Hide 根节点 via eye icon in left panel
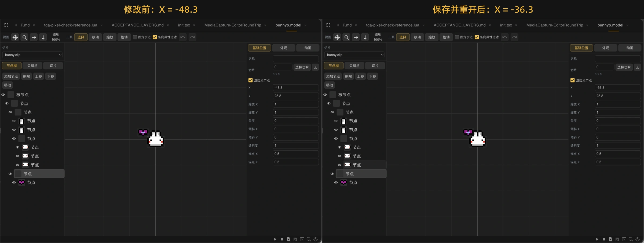 [3, 95]
